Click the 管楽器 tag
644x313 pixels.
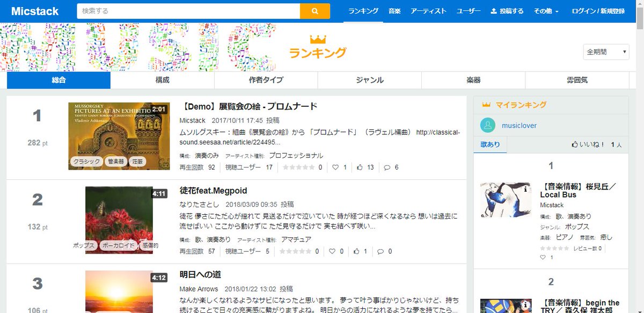click(115, 162)
